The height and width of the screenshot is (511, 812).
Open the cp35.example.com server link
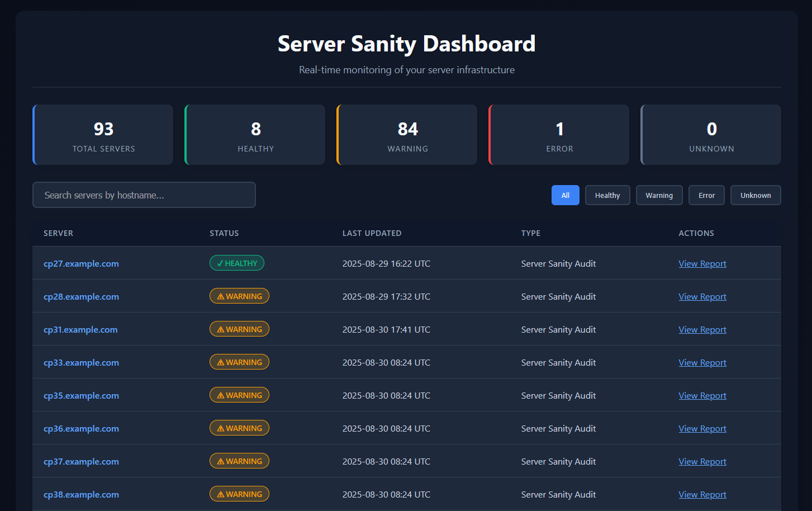pos(81,396)
